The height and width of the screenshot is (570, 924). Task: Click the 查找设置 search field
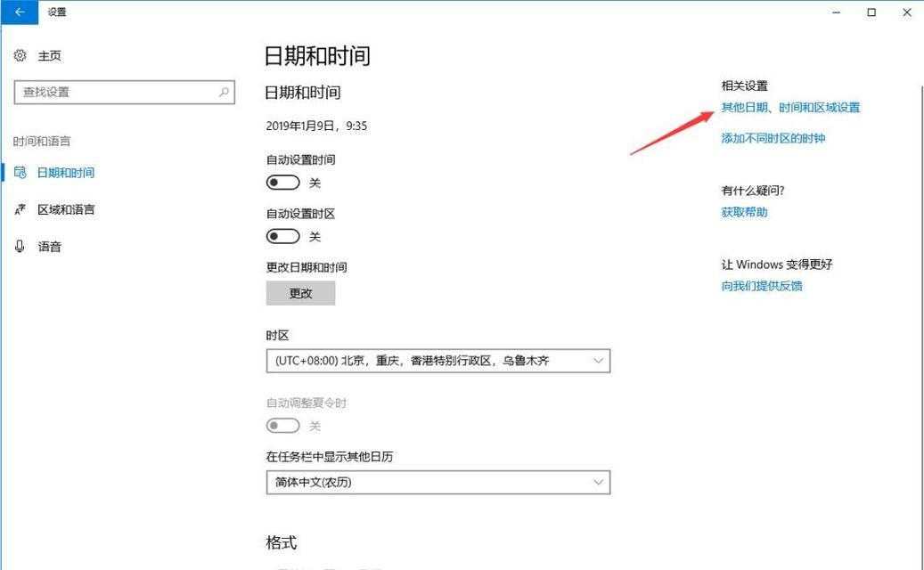click(x=125, y=92)
